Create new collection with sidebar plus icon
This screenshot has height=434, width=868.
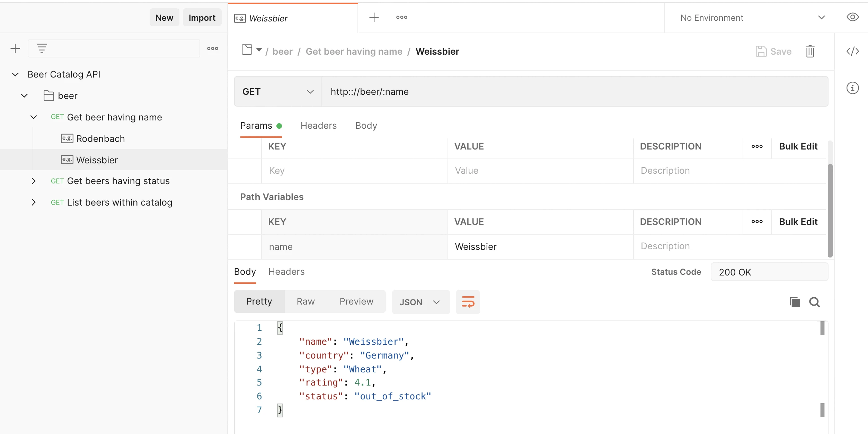pyautogui.click(x=15, y=48)
